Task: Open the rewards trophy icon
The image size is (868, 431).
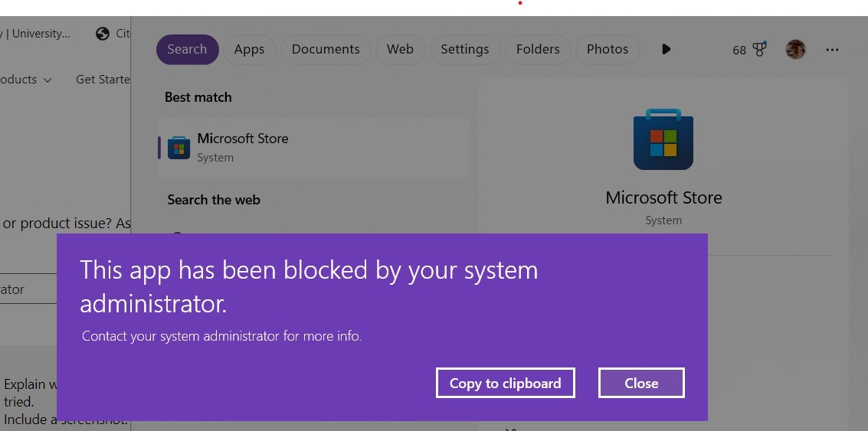Action: [759, 49]
